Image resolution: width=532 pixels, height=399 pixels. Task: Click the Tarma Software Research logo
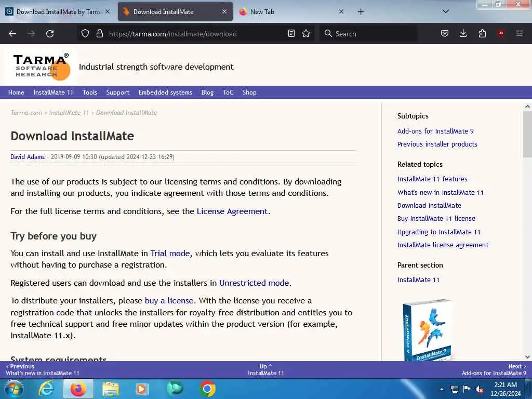(41, 67)
